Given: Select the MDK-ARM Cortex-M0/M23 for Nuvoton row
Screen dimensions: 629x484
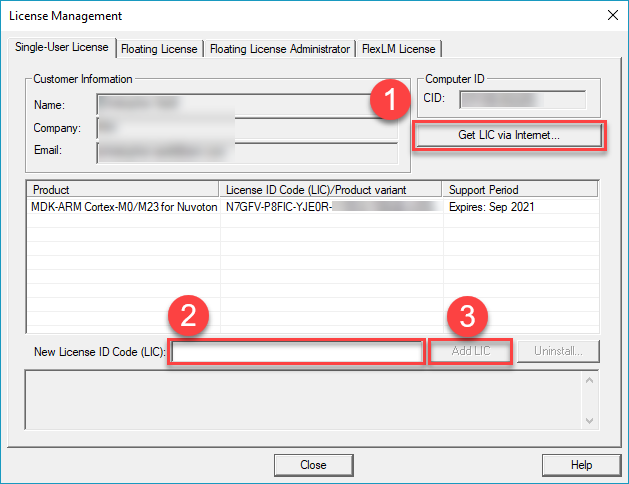Looking at the screenshot, I should pos(313,207).
